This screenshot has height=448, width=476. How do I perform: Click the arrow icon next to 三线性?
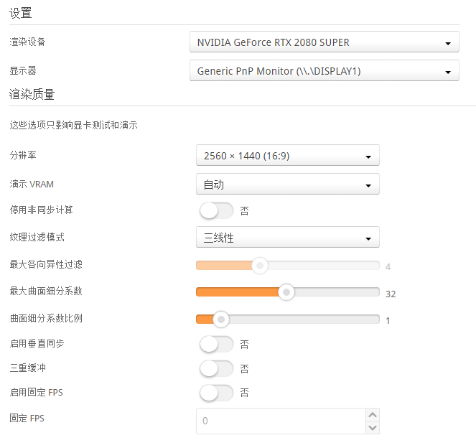368,238
